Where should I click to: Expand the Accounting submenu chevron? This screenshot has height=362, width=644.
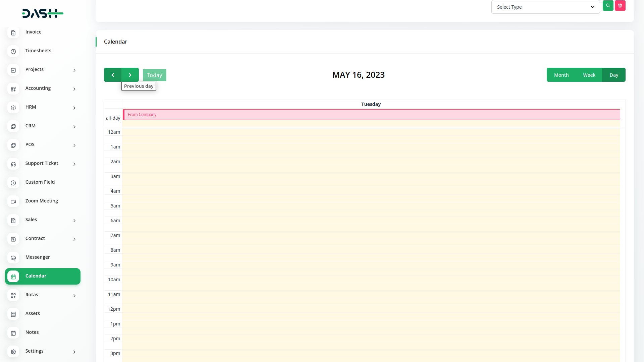74,89
